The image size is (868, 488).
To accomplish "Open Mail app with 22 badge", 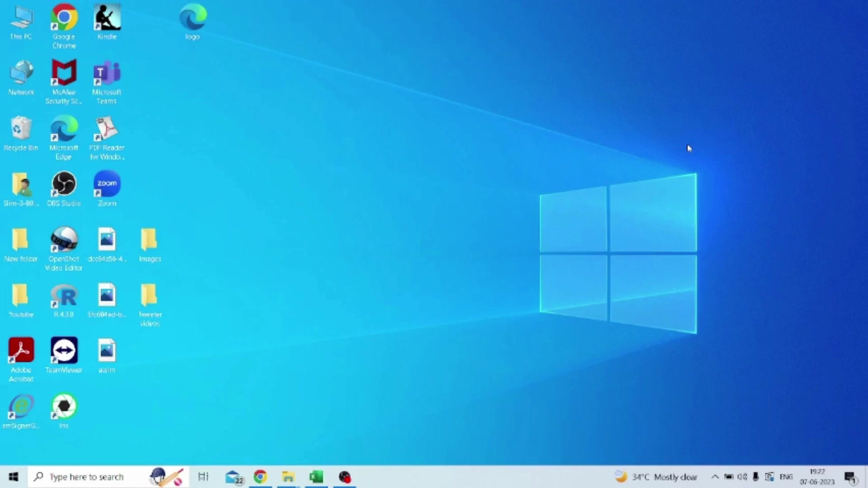I will point(234,477).
